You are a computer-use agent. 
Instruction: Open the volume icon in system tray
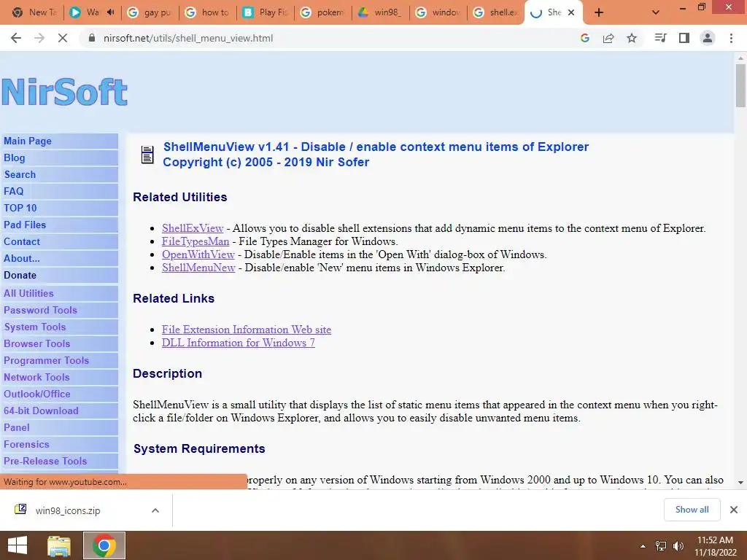point(678,546)
